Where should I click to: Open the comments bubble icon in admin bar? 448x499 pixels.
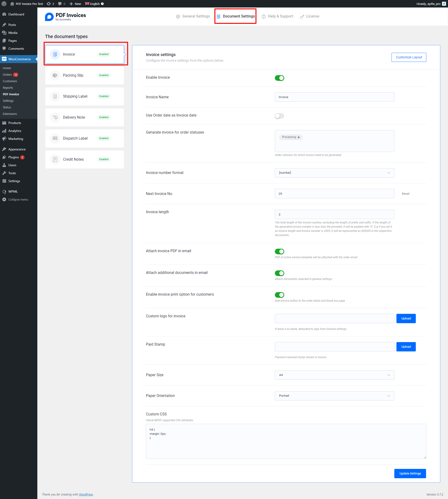pos(60,4)
